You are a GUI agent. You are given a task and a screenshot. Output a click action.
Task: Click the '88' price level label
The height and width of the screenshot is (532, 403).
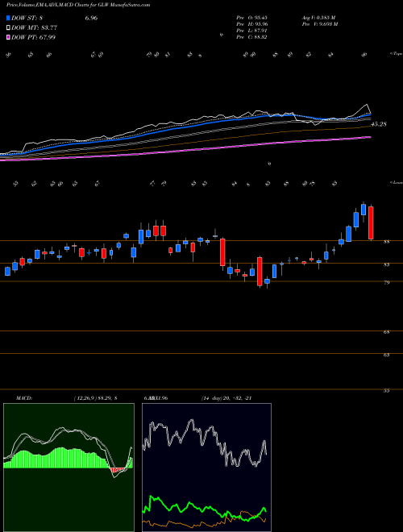click(x=386, y=242)
